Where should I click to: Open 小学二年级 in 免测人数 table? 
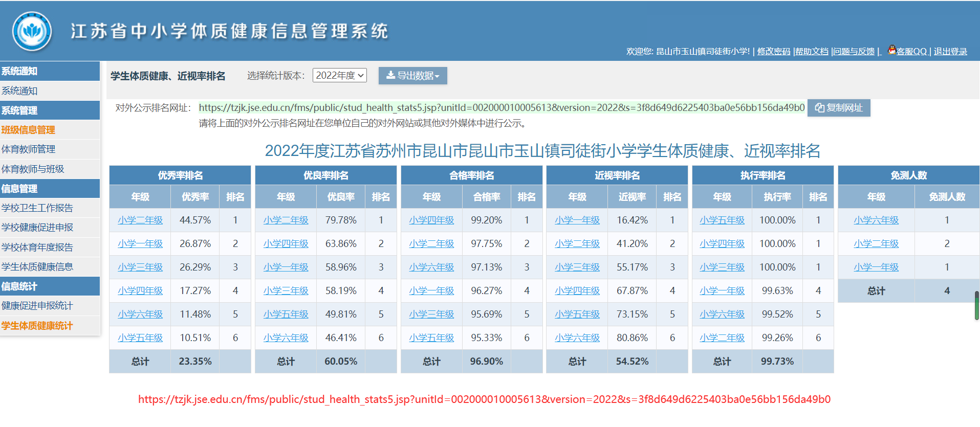point(876,244)
